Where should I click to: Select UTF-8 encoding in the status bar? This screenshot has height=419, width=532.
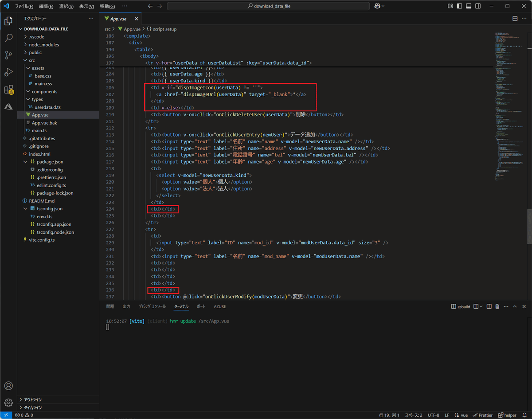433,415
